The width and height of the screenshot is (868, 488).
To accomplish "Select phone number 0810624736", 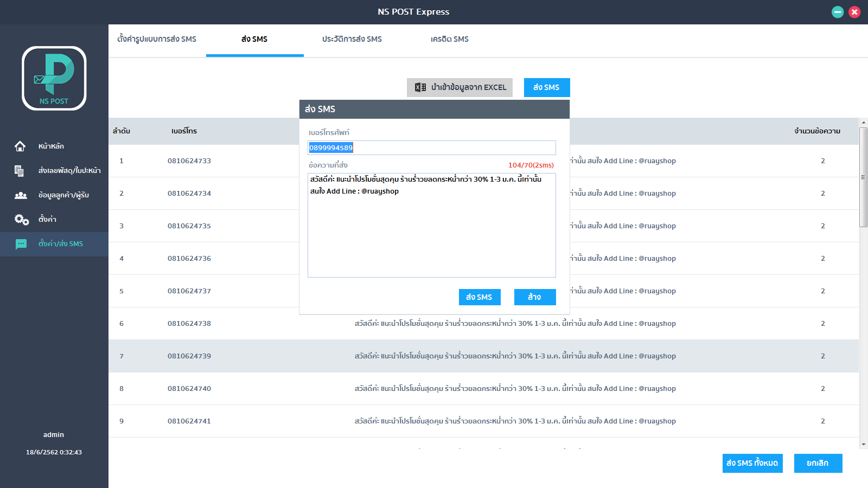I will tap(189, 258).
